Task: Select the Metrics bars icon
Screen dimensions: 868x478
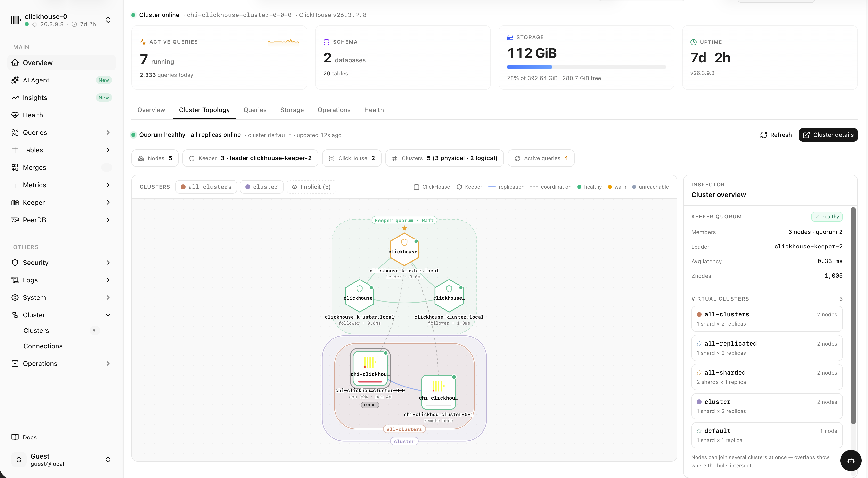Action: click(x=15, y=185)
